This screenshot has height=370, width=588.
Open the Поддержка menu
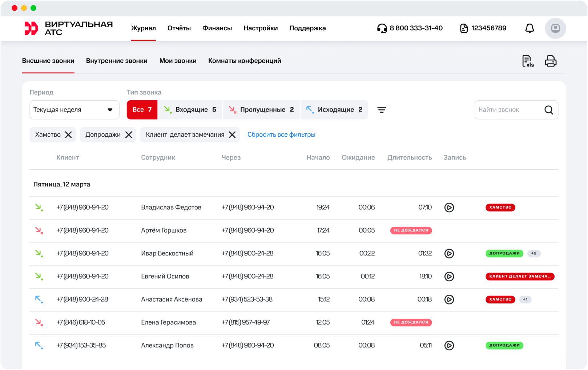tap(308, 28)
